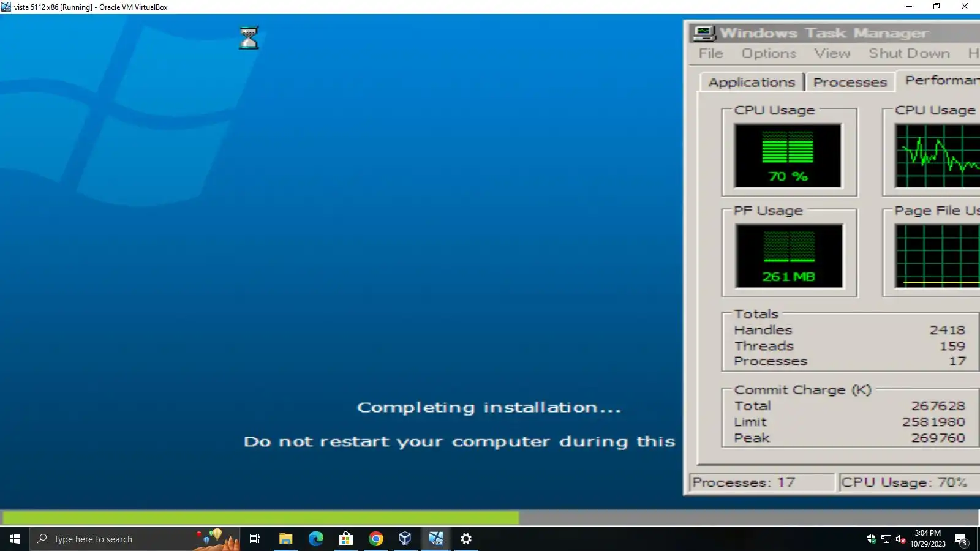
Task: Click the PF Usage gauge showing 261 MB
Action: click(x=789, y=256)
